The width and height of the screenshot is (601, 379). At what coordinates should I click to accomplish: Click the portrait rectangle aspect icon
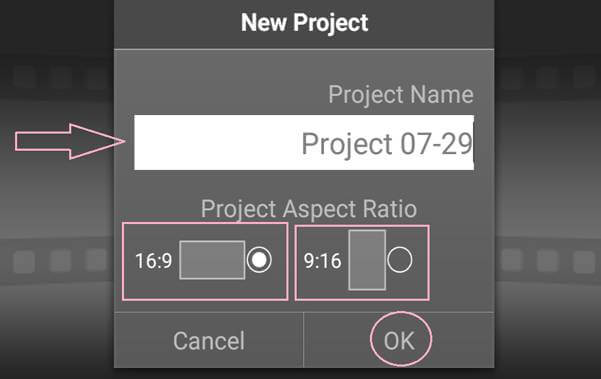(367, 260)
